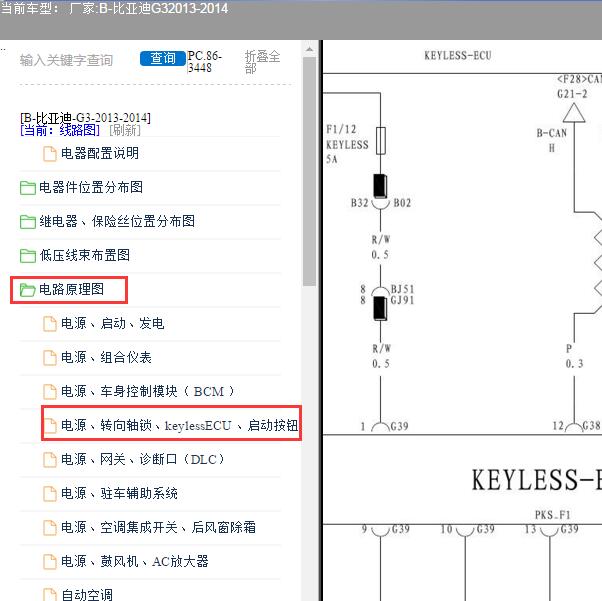The height and width of the screenshot is (601, 602).
Task: Click the B-CAN H label in diagram
Action: pos(552,140)
